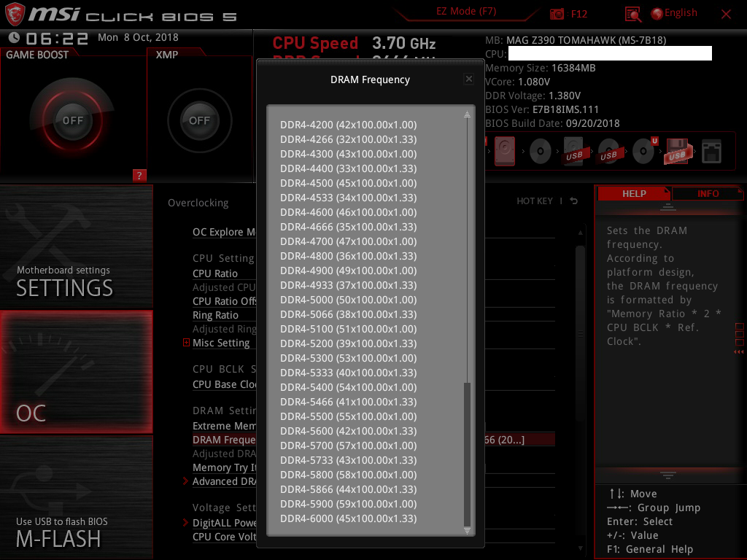Select DDR4-5400 (54x100.00x1.00)
The height and width of the screenshot is (560, 747).
click(348, 388)
